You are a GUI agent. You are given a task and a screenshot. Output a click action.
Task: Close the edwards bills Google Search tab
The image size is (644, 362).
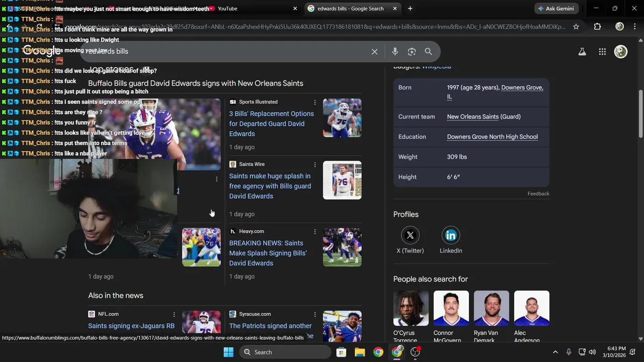pos(395,9)
